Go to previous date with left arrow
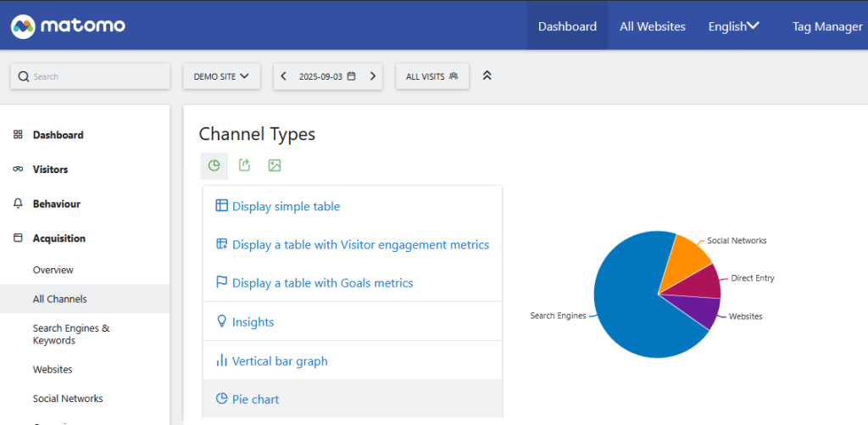 click(284, 76)
